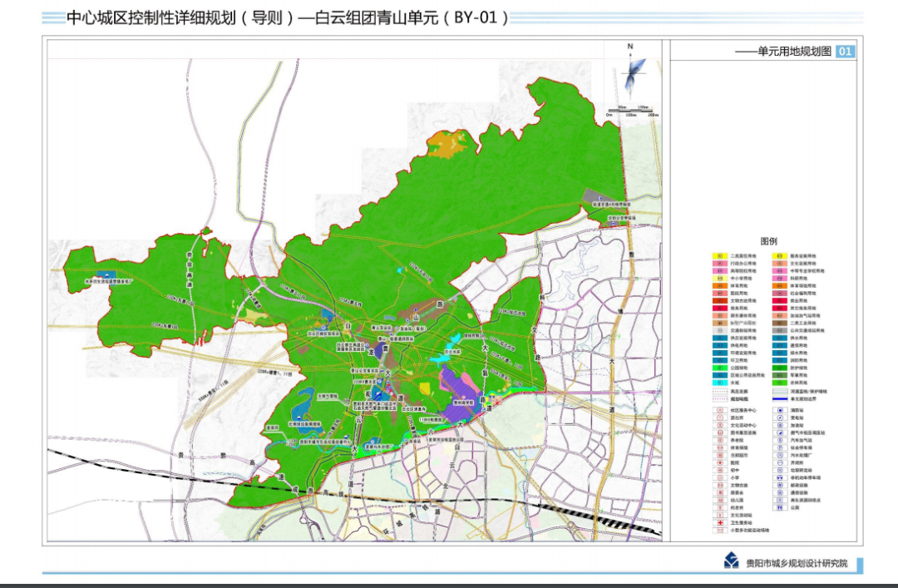Click the 图例 legend heading

767,241
